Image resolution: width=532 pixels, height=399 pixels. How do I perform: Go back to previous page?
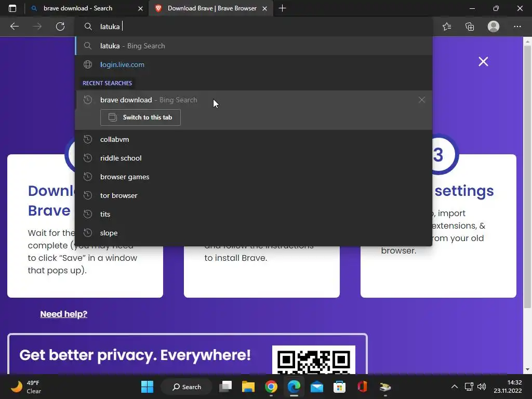[15, 26]
